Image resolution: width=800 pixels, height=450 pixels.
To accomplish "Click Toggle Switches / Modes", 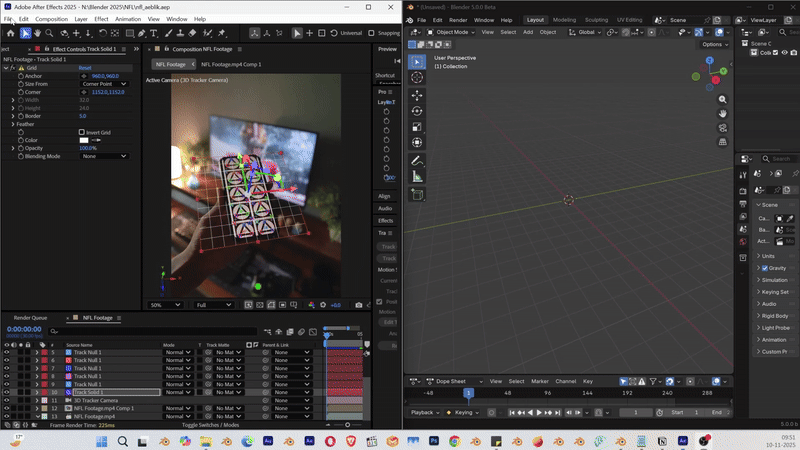I will coord(210,425).
